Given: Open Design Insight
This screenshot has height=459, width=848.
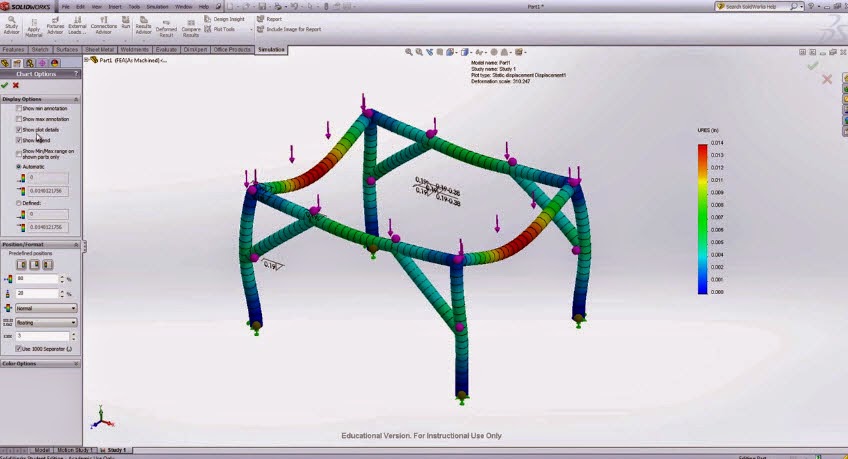Looking at the screenshot, I should click(224, 19).
